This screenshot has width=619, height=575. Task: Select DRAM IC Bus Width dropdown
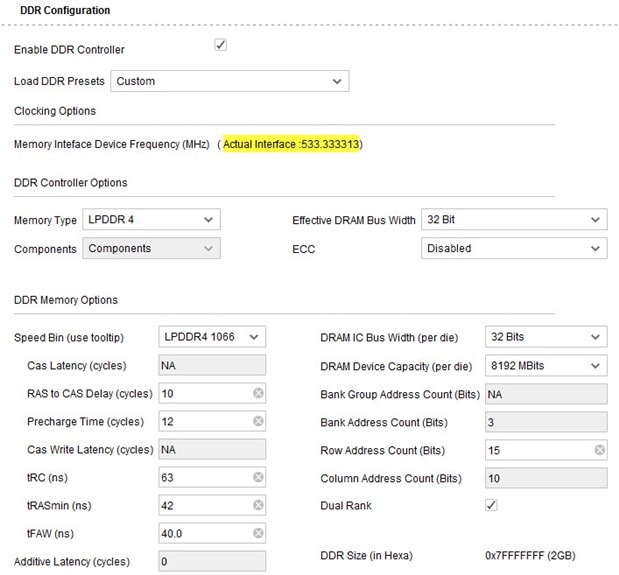(x=545, y=337)
